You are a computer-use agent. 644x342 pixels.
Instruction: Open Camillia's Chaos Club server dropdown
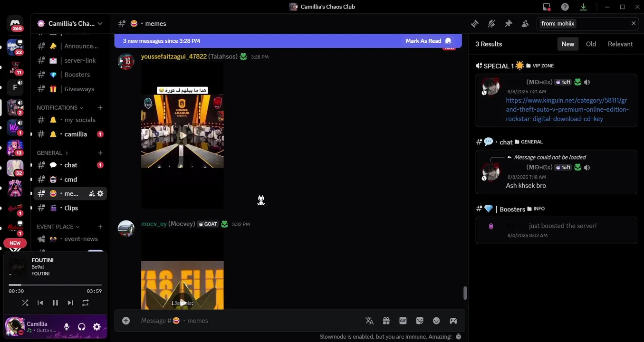(x=71, y=23)
